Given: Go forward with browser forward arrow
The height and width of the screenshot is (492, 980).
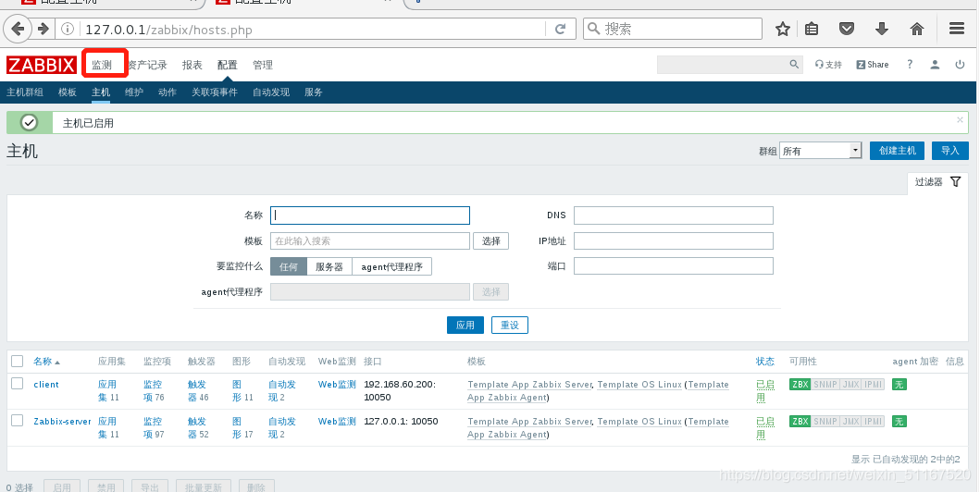Looking at the screenshot, I should [x=43, y=29].
